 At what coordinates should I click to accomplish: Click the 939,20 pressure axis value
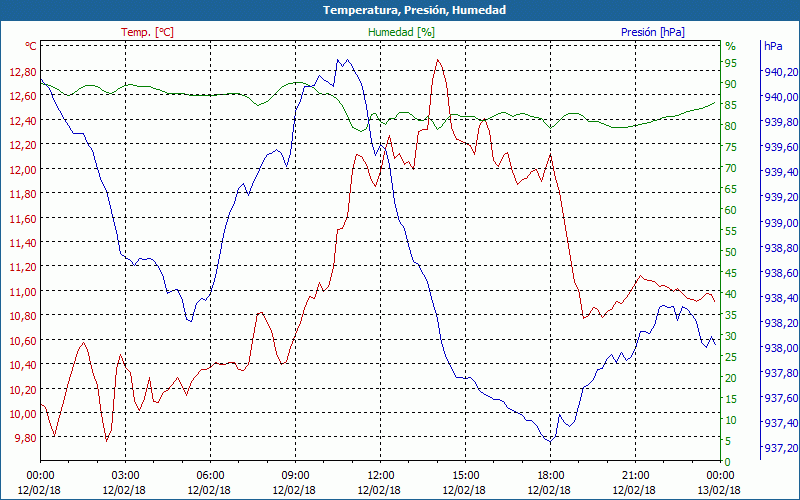click(781, 197)
